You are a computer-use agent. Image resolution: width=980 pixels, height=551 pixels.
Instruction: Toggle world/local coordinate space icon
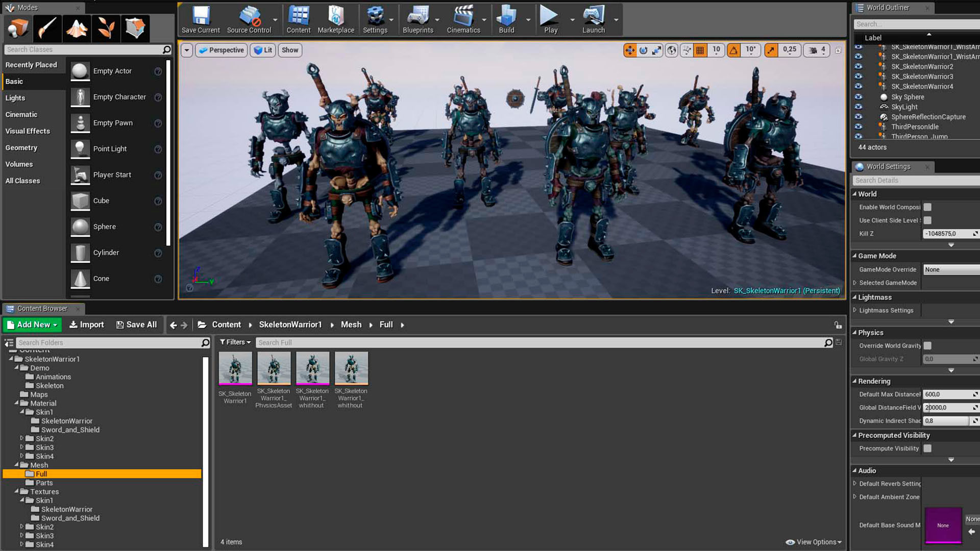pos(672,50)
